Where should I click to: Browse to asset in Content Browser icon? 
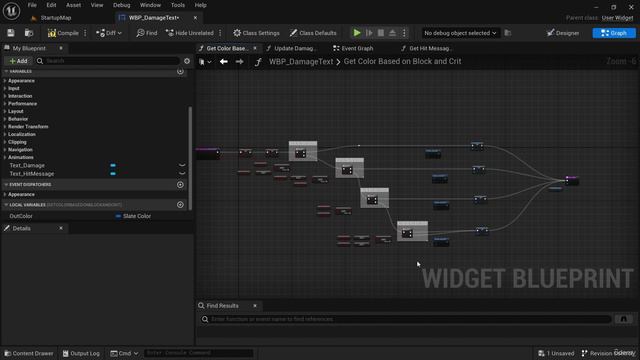pos(29,33)
